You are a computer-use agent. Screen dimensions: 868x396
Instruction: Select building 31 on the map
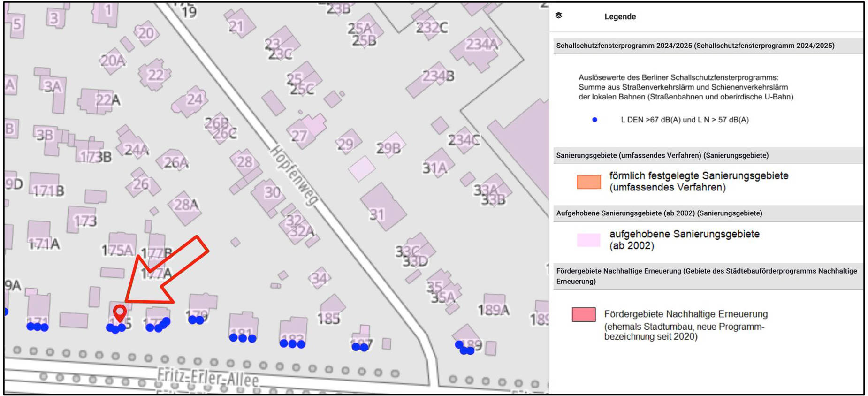pos(383,207)
